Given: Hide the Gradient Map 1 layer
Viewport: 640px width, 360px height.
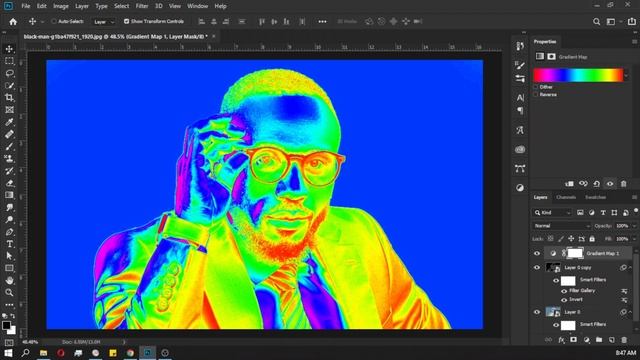Looking at the screenshot, I should (537, 253).
